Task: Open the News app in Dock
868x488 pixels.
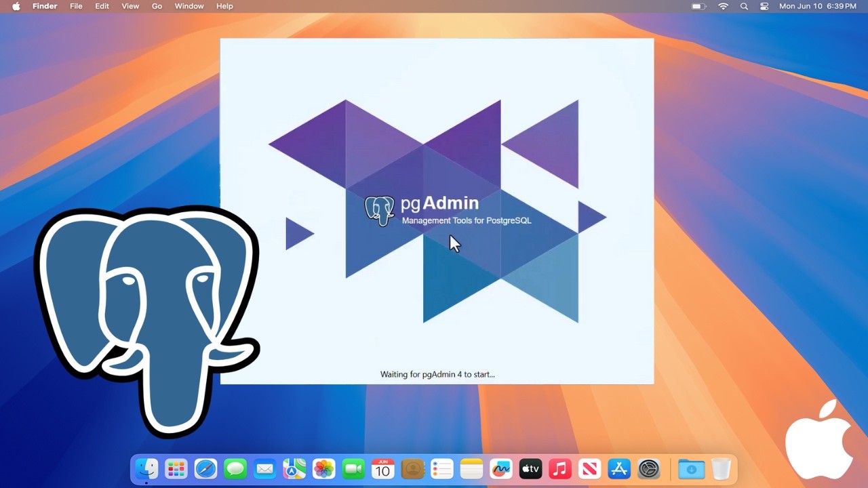Action: [x=589, y=468]
